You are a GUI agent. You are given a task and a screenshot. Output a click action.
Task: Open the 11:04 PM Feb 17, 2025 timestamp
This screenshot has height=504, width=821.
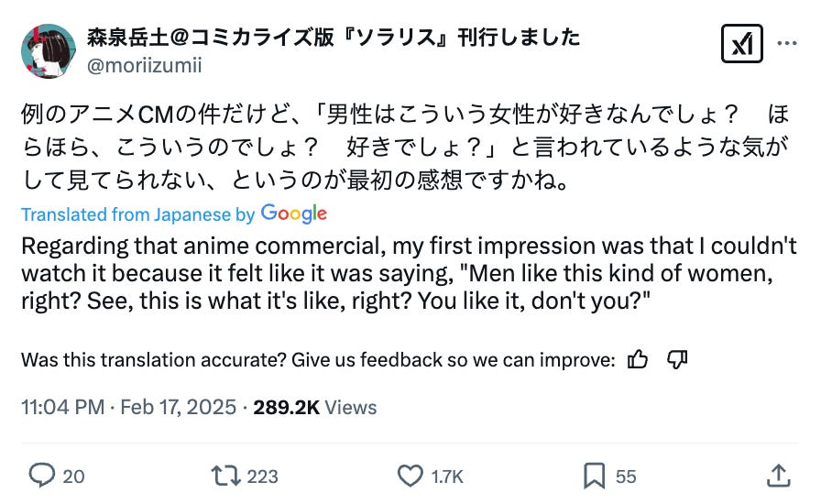tap(128, 408)
